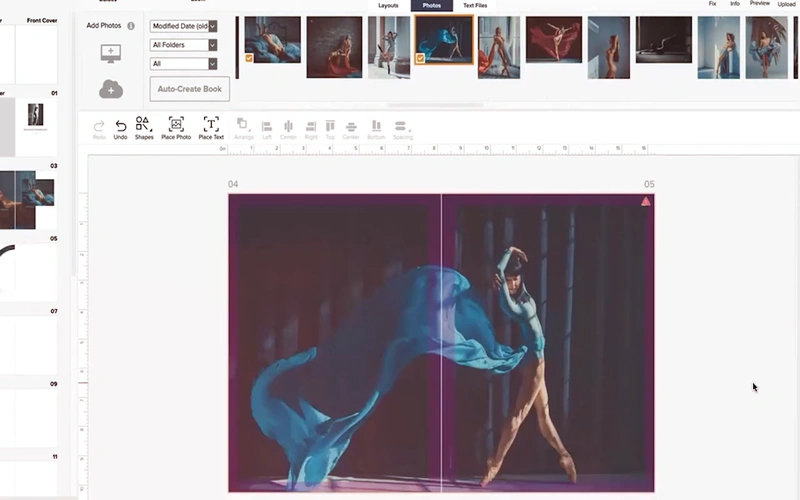
Task: Switch to the Photos tab
Action: coord(432,6)
